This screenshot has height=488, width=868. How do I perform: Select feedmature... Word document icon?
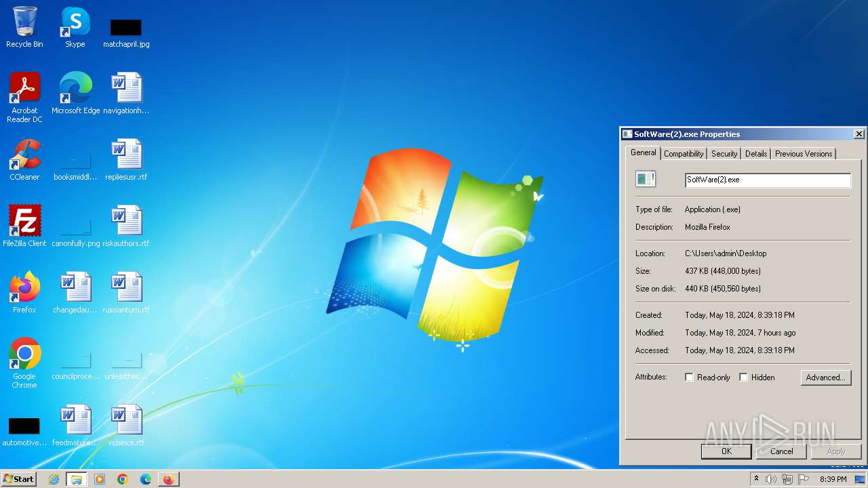[75, 426]
